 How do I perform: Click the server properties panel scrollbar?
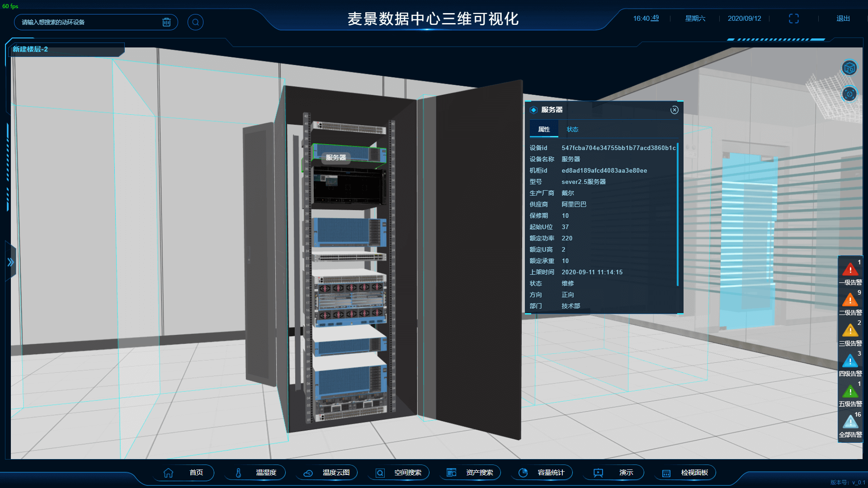coord(677,215)
